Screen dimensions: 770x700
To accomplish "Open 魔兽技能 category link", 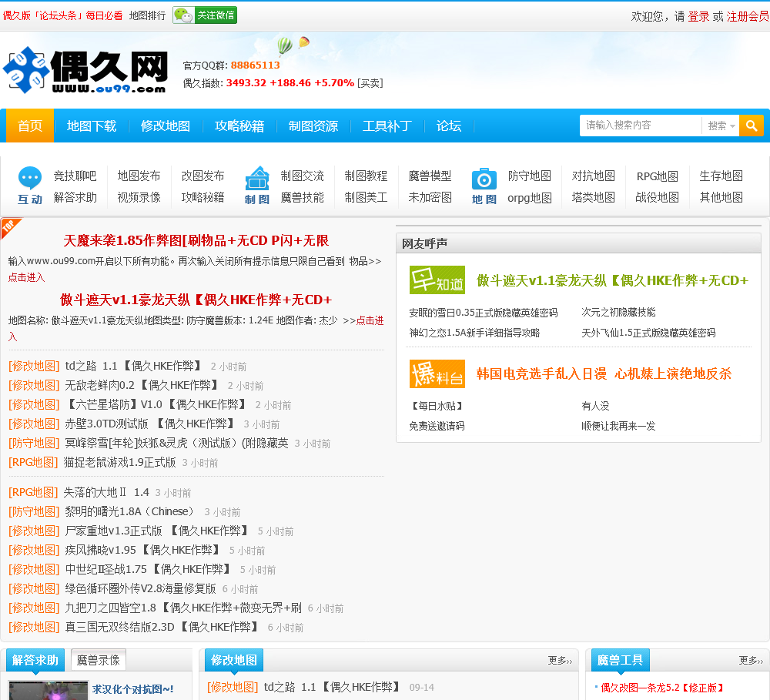I will (x=302, y=197).
